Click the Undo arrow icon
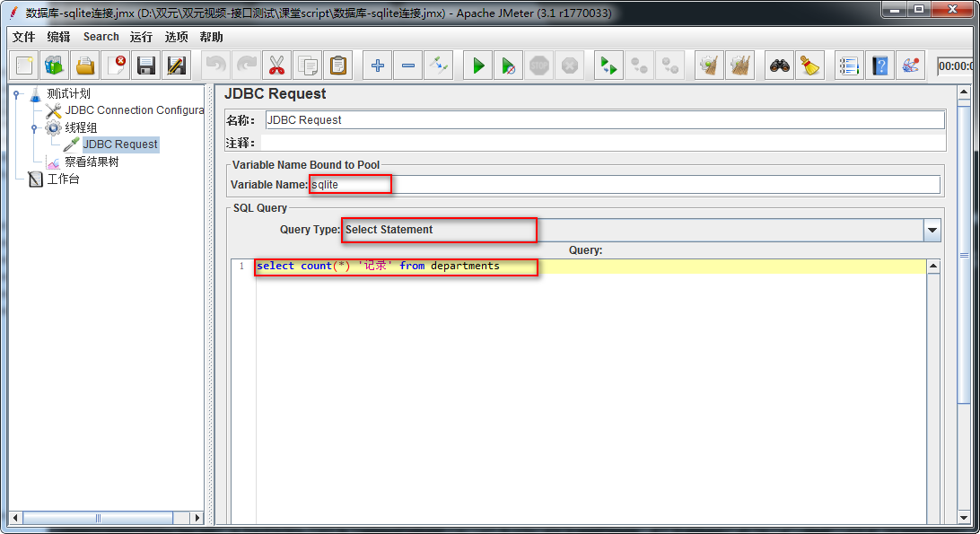 point(215,66)
